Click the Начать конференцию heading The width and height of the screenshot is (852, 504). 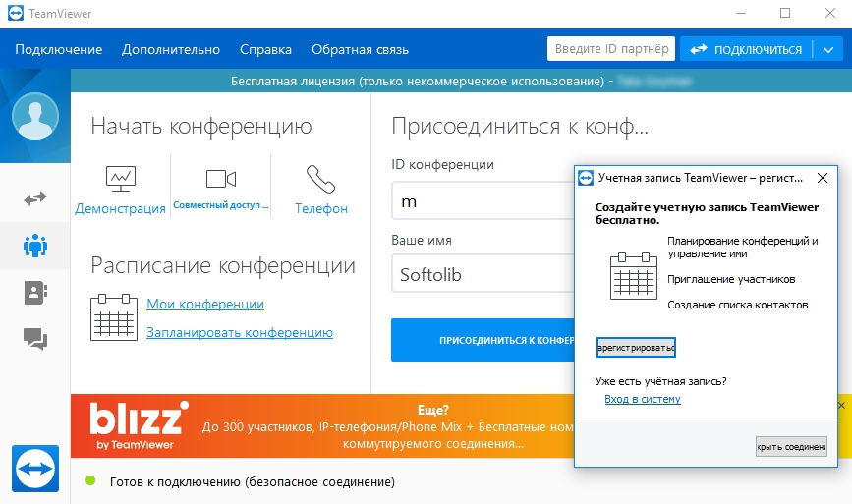click(201, 126)
